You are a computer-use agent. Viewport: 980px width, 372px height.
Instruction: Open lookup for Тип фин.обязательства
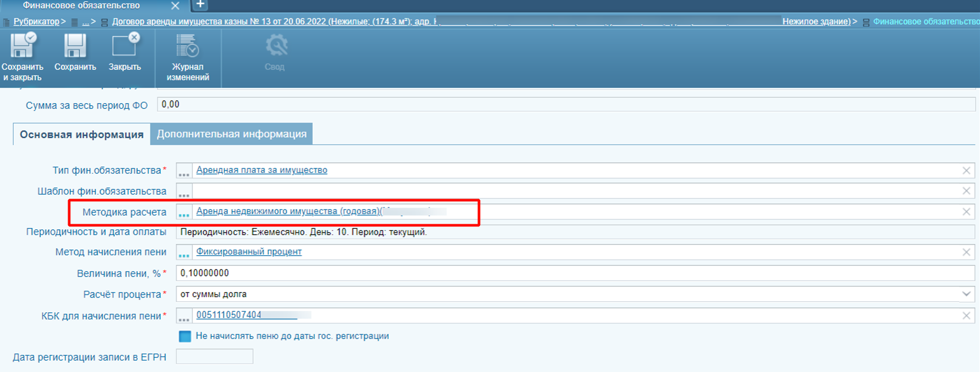184,171
